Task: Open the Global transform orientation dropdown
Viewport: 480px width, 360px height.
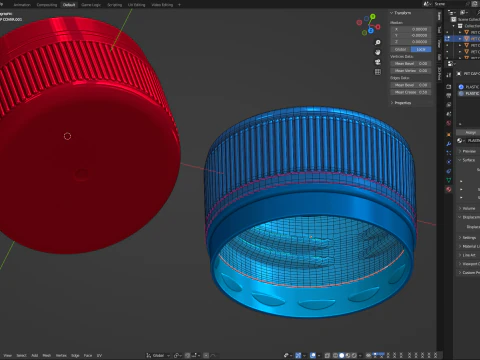Action: (x=158, y=355)
